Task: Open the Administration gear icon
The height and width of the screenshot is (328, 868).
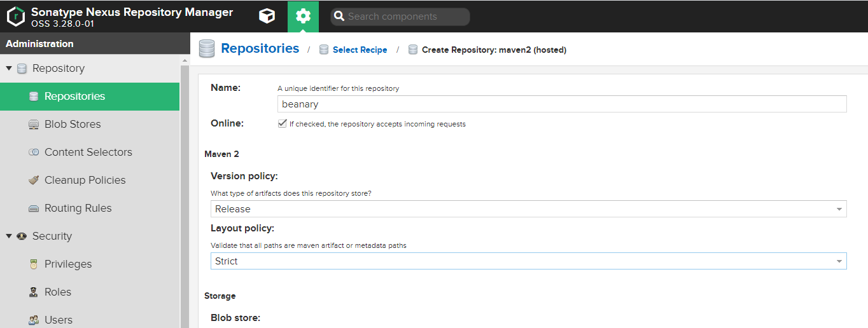Action: pyautogui.click(x=303, y=17)
